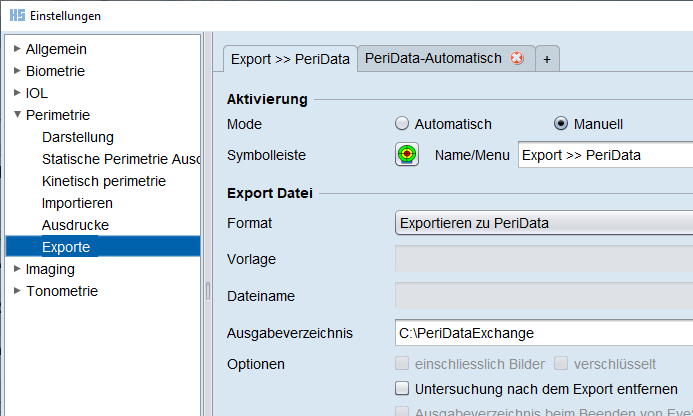The height and width of the screenshot is (416, 693).
Task: Open the Format dropdown Exportieren zu PeriData
Action: point(544,223)
